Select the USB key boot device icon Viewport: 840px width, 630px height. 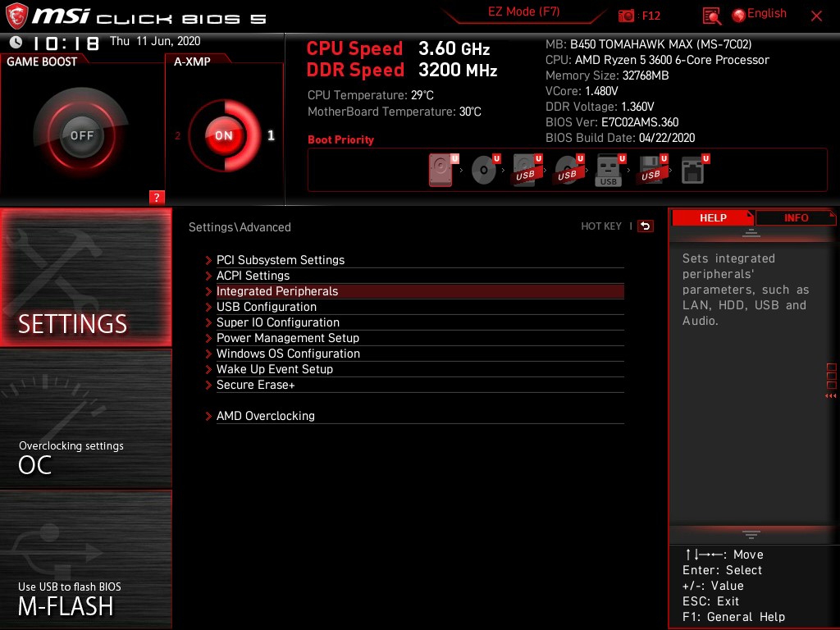coord(610,170)
